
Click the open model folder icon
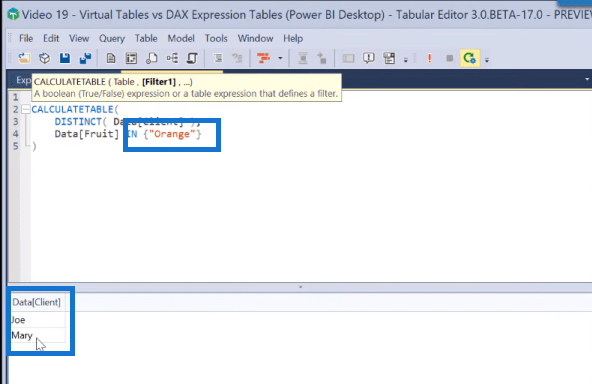[x=25, y=58]
